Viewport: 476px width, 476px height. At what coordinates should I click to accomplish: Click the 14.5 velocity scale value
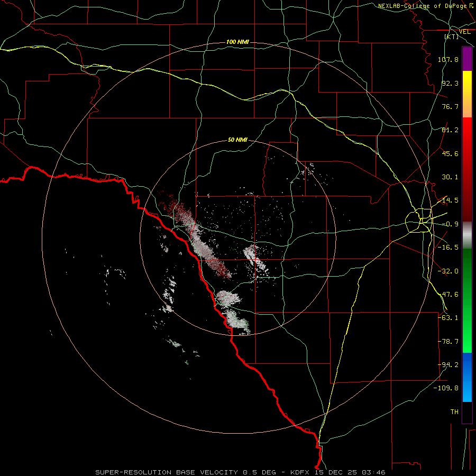click(450, 200)
